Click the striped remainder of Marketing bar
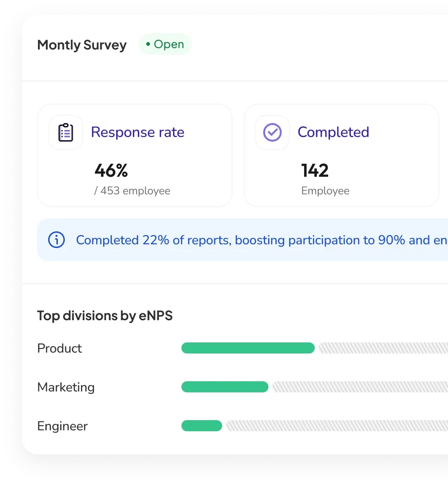Viewport: 448px width, 484px height. pyautogui.click(x=360, y=387)
